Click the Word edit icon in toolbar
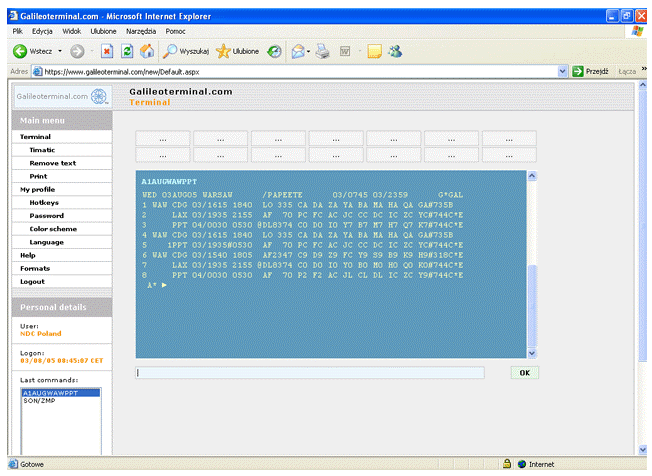 point(345,52)
